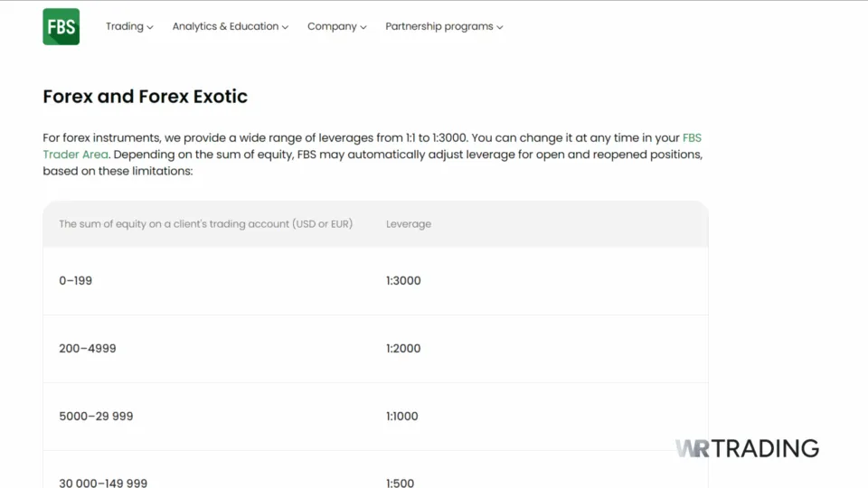This screenshot has width=868, height=488.
Task: Select the Leverage column header
Action: click(x=409, y=224)
